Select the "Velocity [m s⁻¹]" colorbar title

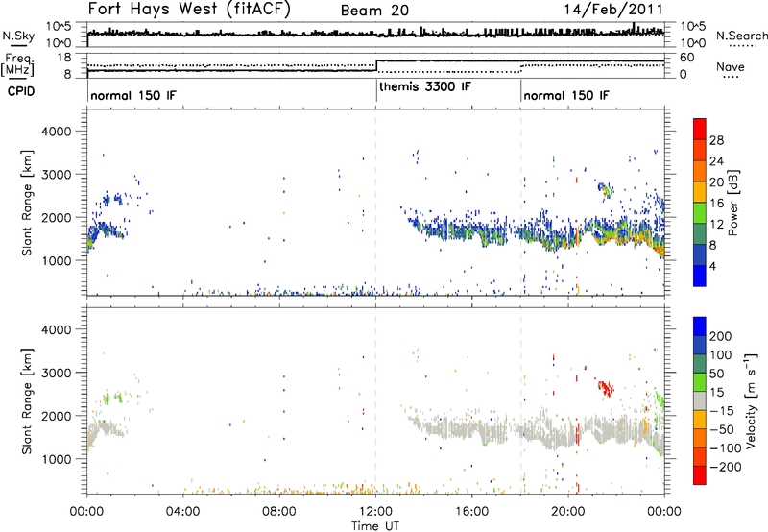pyautogui.click(x=751, y=400)
